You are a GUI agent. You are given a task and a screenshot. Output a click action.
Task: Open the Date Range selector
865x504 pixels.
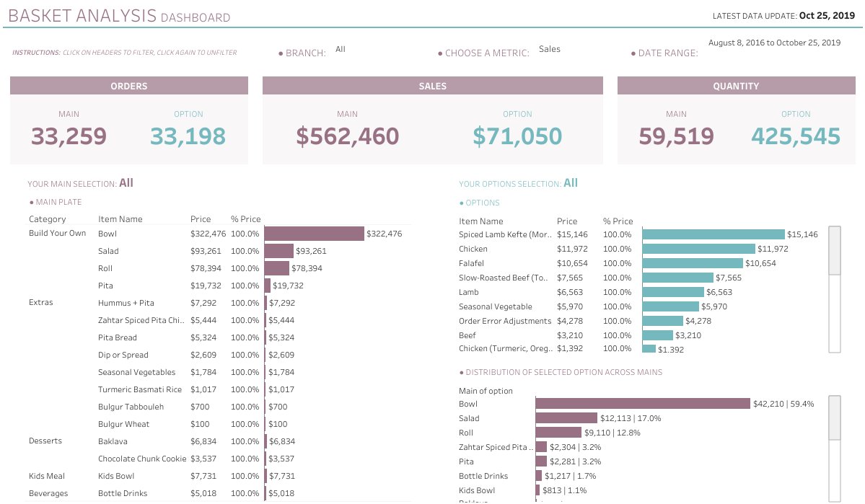click(774, 43)
